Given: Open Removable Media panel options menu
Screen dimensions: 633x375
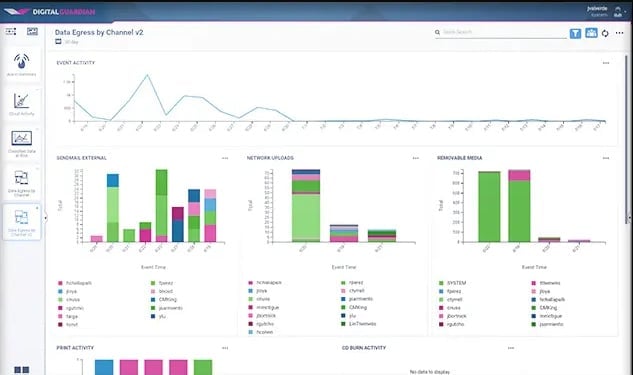Looking at the screenshot, I should pos(606,158).
